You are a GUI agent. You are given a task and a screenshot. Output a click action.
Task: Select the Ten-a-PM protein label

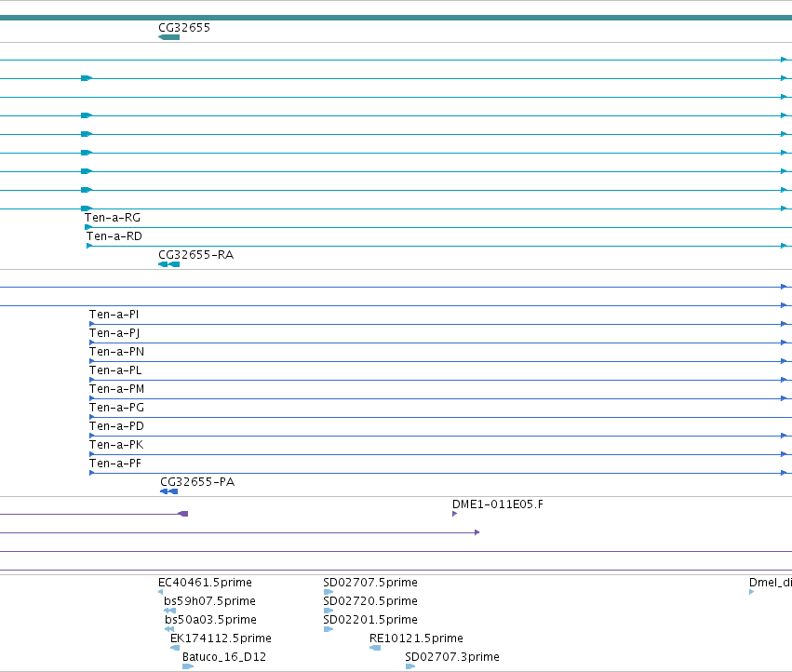pos(116,390)
